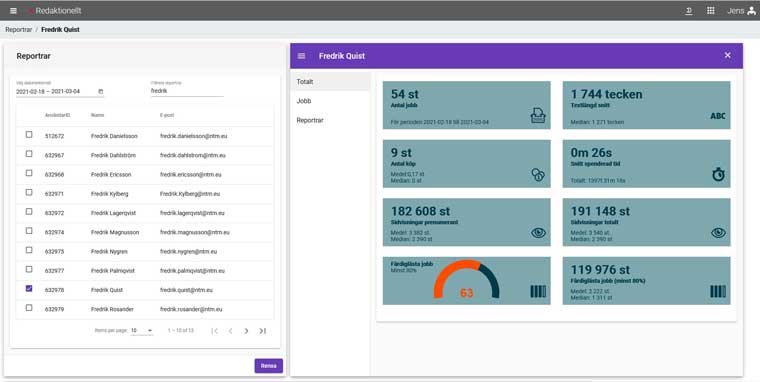Open the main hamburger menu in top bar

[x=13, y=11]
